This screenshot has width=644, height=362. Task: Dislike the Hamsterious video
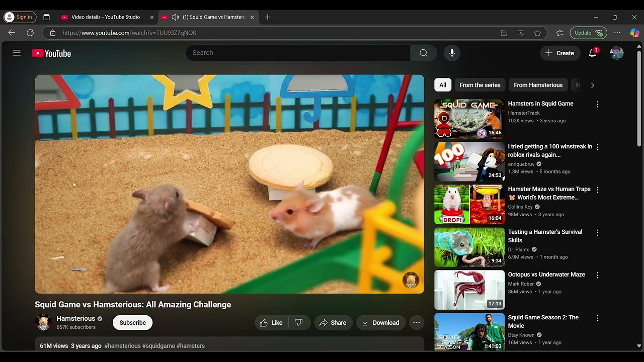click(298, 323)
